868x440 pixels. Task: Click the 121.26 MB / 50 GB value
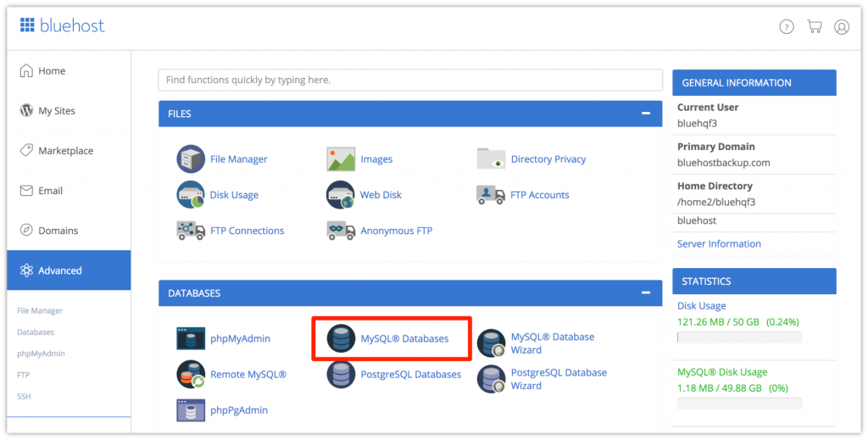click(718, 322)
